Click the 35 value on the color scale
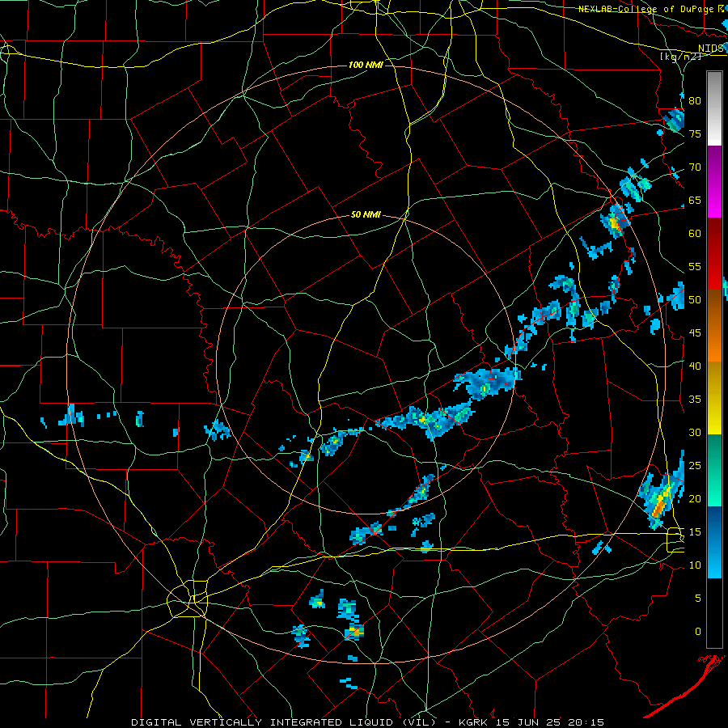The width and height of the screenshot is (728, 728). pos(695,400)
